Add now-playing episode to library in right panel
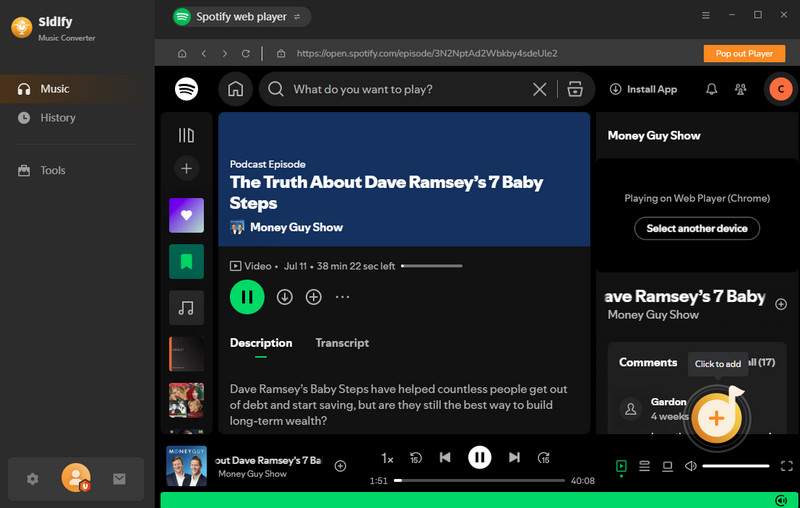This screenshot has width=800, height=508. (781, 304)
